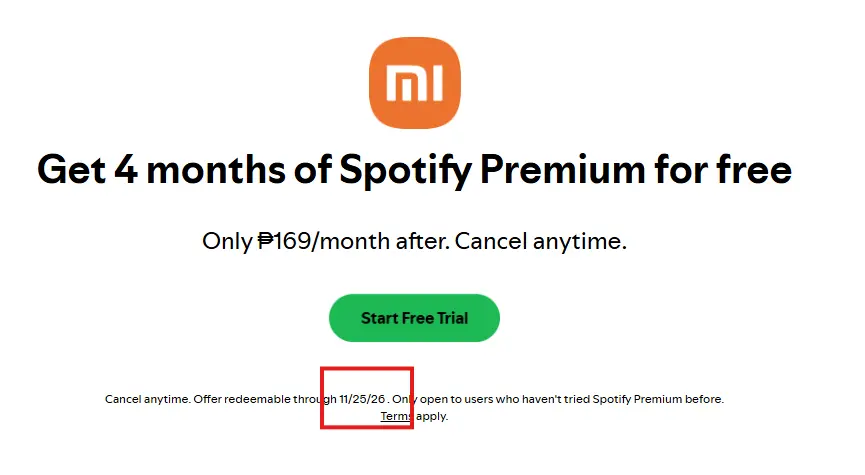Click the number 4 in the headline

click(126, 169)
